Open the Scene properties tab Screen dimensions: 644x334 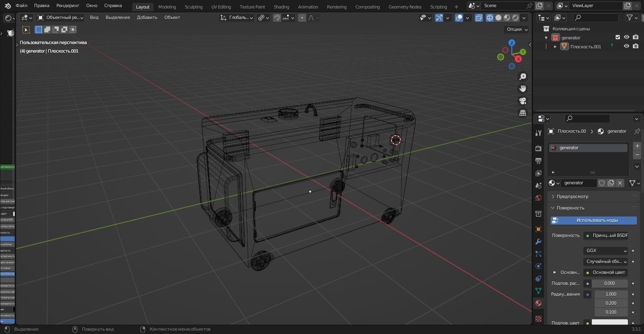coord(538,186)
